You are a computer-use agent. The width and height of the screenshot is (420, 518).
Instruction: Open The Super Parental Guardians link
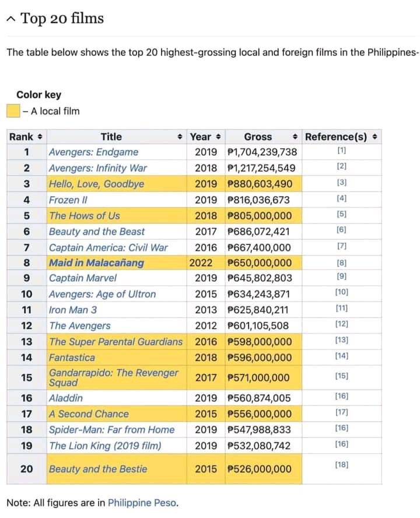tap(116, 342)
